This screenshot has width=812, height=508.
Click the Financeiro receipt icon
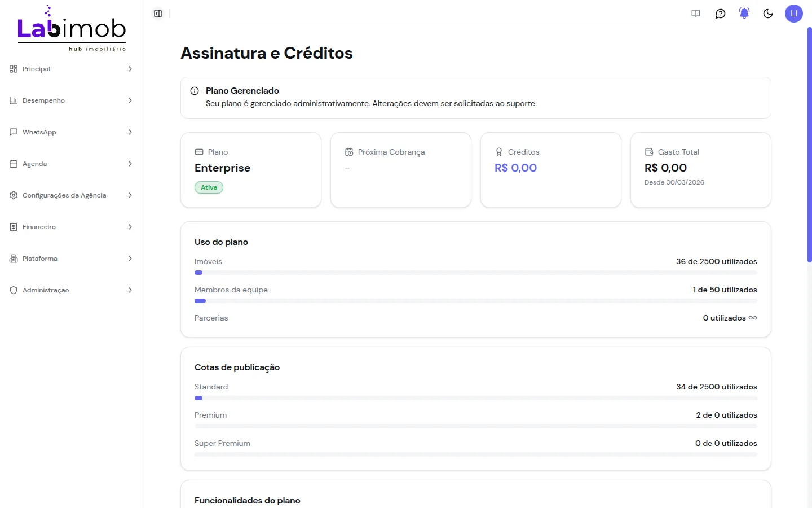(14, 227)
